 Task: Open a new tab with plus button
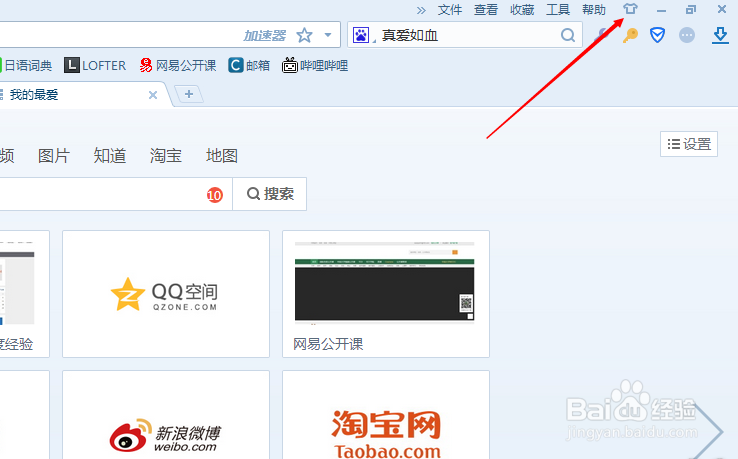click(x=189, y=94)
